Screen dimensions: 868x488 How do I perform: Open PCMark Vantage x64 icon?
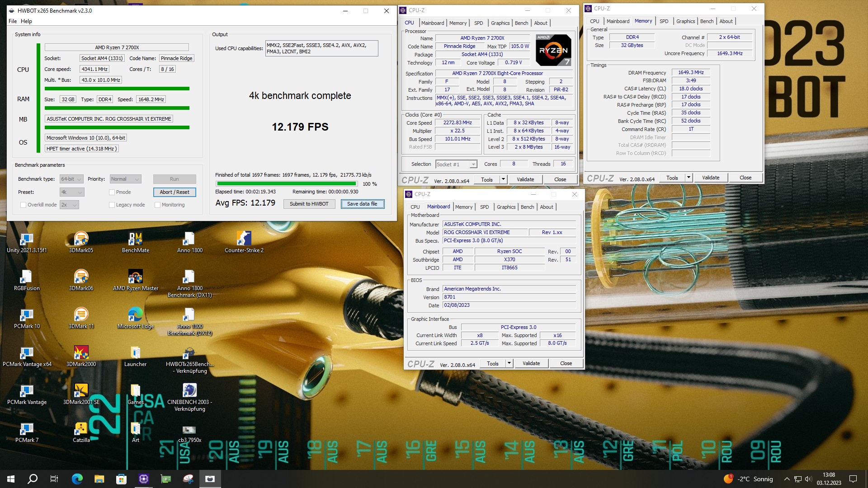tap(27, 356)
